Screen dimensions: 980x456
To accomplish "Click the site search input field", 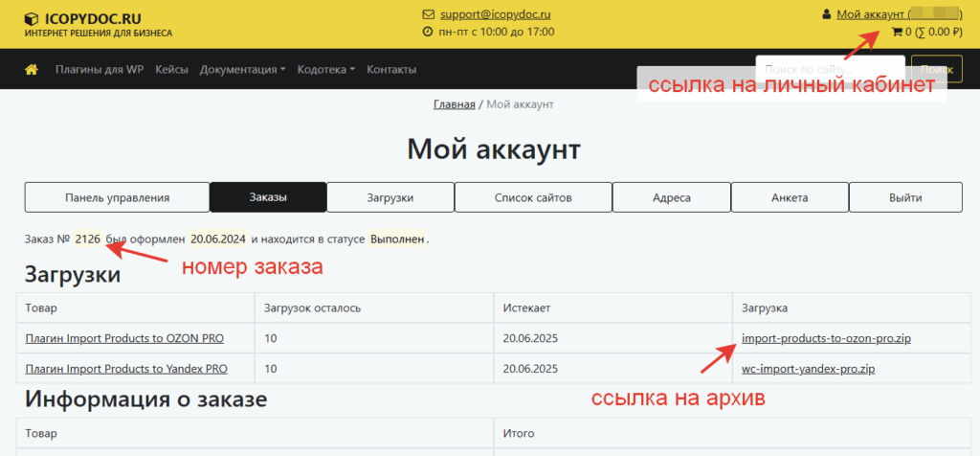I will pos(828,70).
